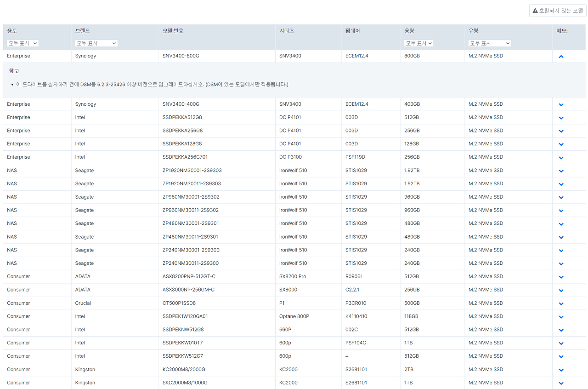Expand note for SSDPEKKA128G8 row
This screenshot has height=389, width=588.
(x=561, y=144)
